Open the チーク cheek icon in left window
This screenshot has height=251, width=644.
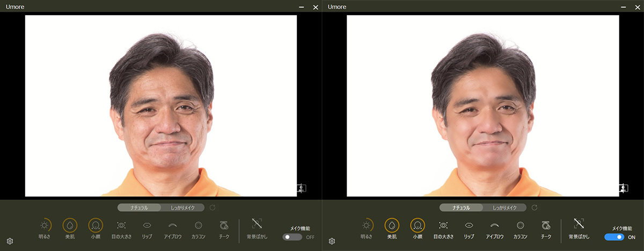pyautogui.click(x=224, y=225)
